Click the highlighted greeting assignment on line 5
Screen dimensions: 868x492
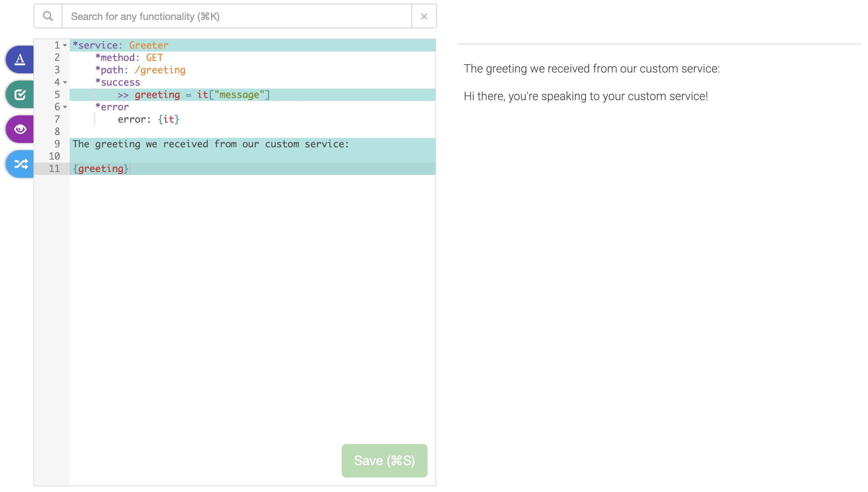(x=157, y=94)
